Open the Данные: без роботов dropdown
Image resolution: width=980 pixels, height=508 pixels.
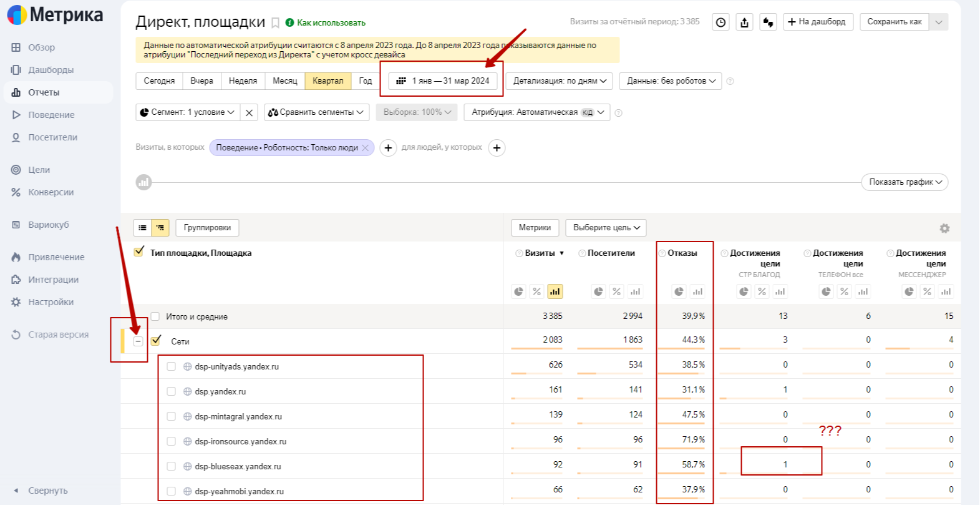tap(671, 81)
